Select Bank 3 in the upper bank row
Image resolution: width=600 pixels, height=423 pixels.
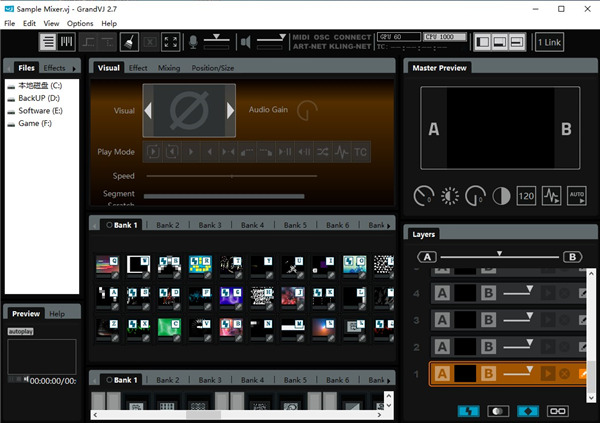(x=210, y=225)
